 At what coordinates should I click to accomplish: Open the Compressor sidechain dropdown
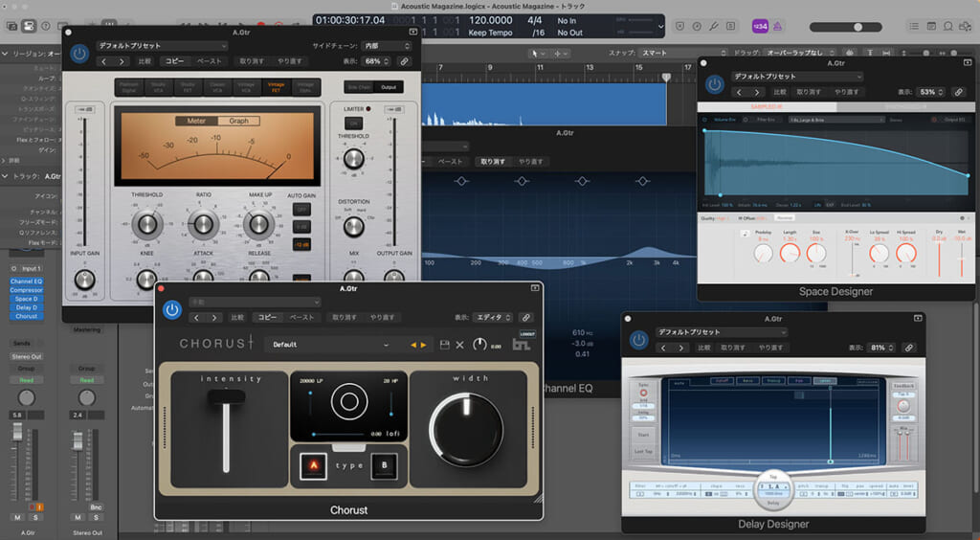388,45
